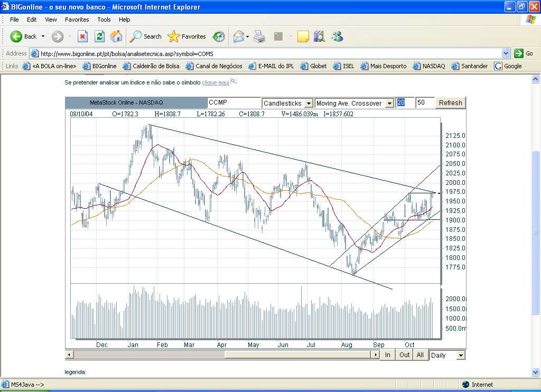Viewport: 541px width, 392px height.
Task: Open the Mais Desporto shortcut
Action: (x=384, y=66)
